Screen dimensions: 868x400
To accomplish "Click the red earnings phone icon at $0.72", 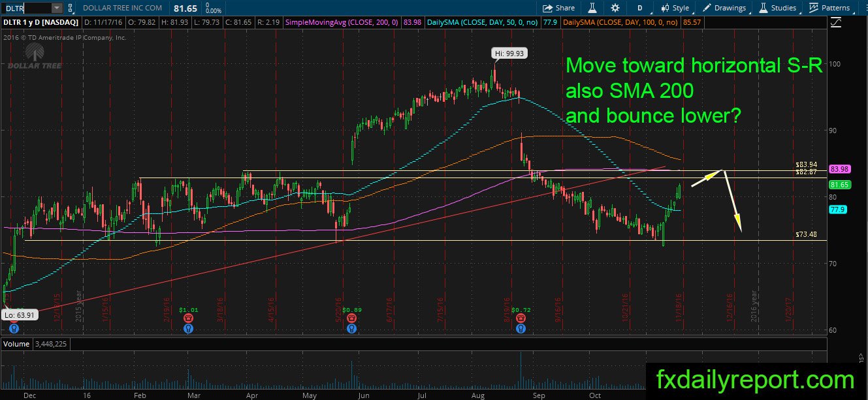I will click(x=521, y=318).
